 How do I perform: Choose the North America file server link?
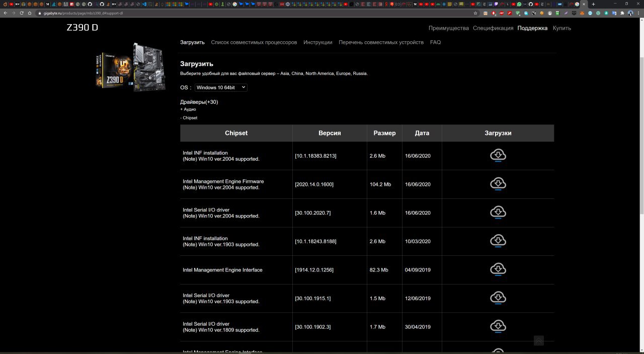coord(319,74)
